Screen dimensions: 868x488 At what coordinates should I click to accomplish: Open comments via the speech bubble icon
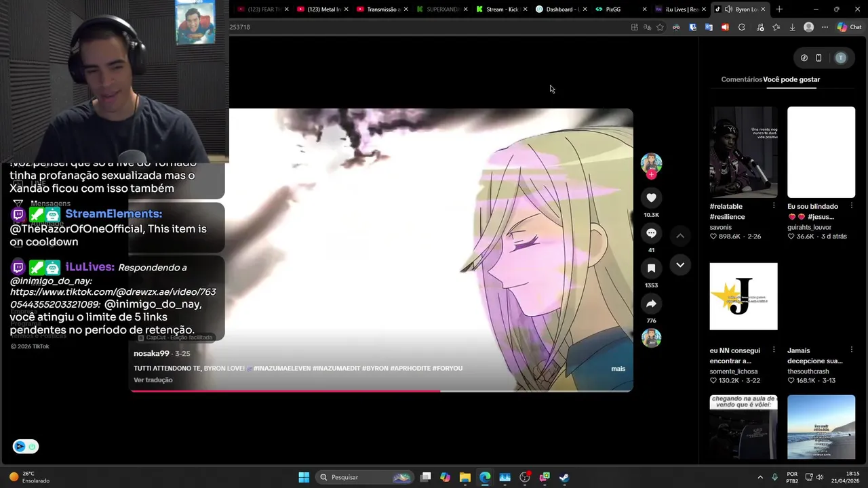(x=651, y=233)
